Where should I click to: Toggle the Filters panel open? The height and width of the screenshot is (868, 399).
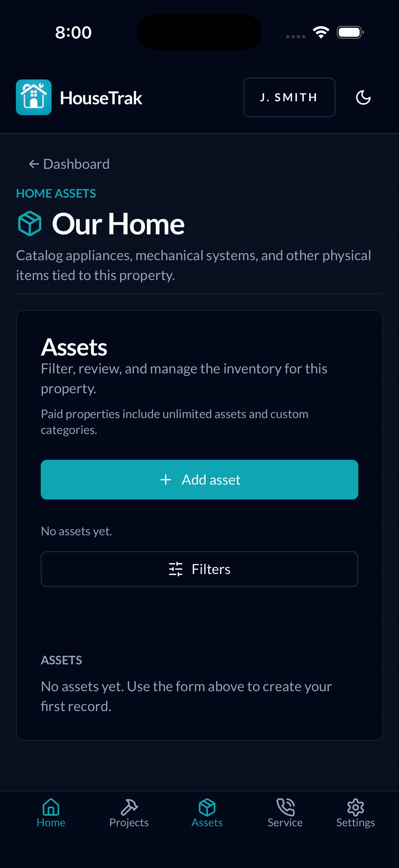[x=199, y=569]
